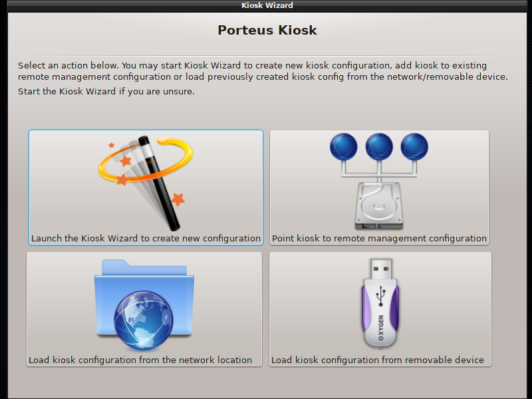The image size is (532, 399).
Task: Click the network hard drive icon
Action: [x=379, y=181]
